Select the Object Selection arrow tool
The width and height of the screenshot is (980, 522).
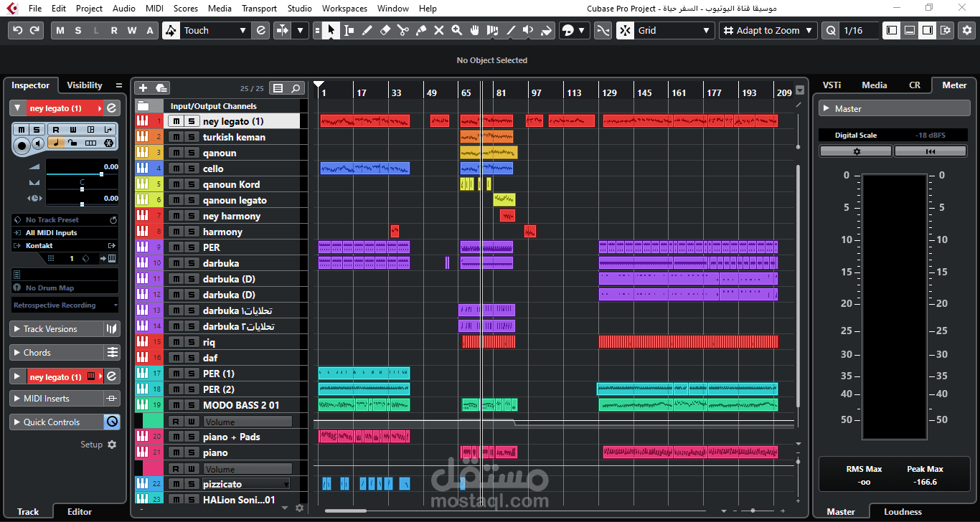pyautogui.click(x=330, y=30)
